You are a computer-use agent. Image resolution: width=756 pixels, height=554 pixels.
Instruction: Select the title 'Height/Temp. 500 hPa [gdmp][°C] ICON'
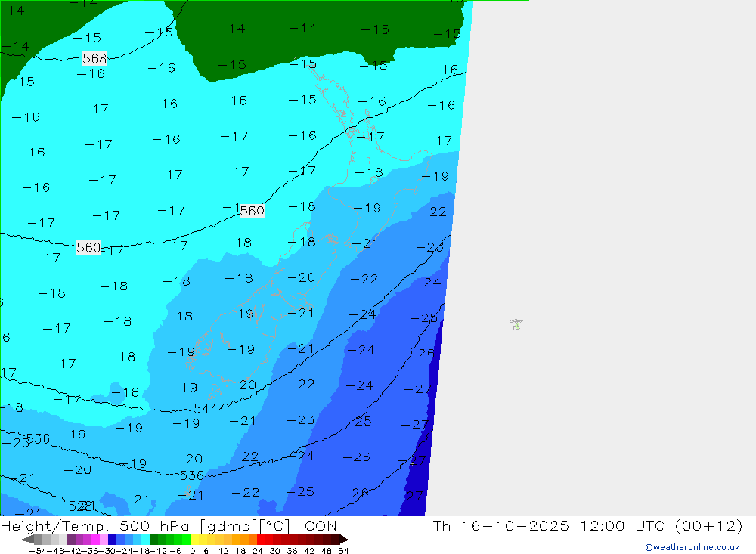(169, 525)
